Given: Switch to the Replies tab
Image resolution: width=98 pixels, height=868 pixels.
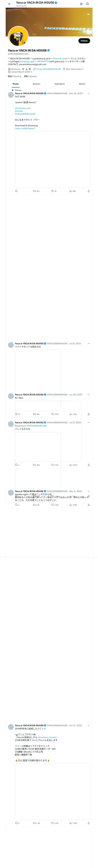Looking at the screenshot, I should pos(36,84).
